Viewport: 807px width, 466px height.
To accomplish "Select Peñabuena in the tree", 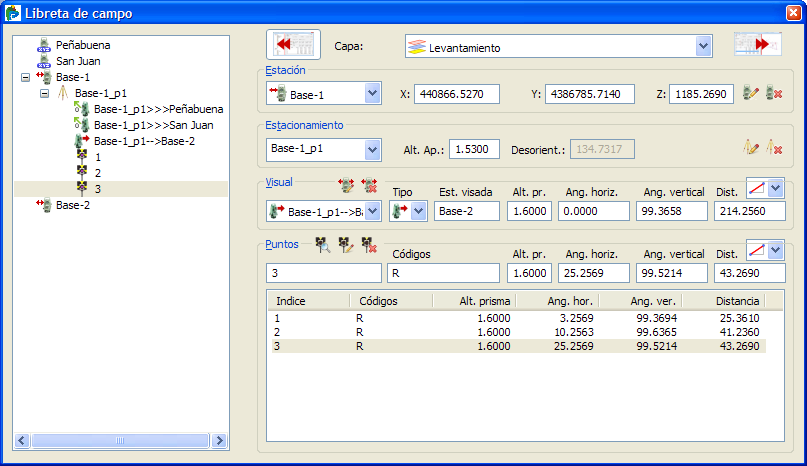I will coord(82,45).
